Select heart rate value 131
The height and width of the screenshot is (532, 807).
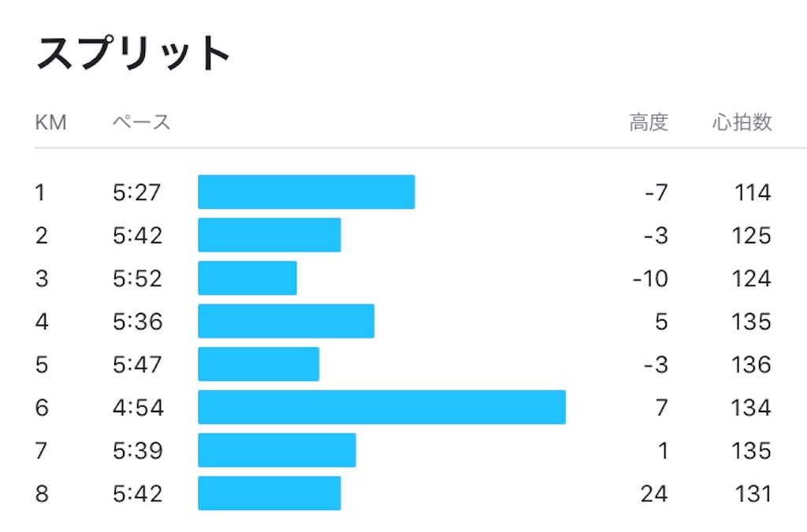[753, 494]
